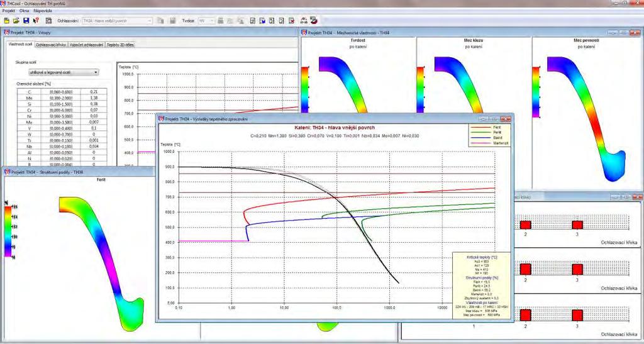This screenshot has height=344, width=644.
Task: Click the last red-and-black toolbar icon
Action: pyautogui.click(x=314, y=20)
